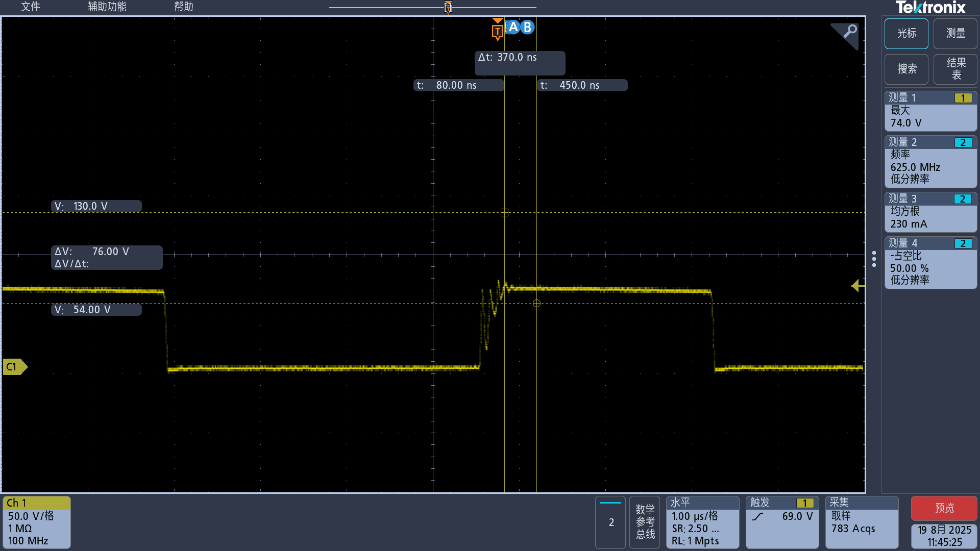Click the 光标 cursors button
Screen dimensions: 980x551
click(906, 34)
